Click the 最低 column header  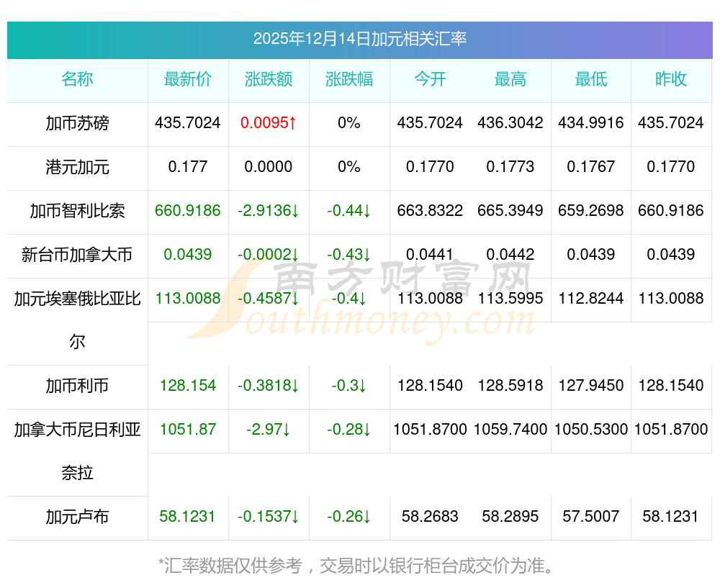point(591,80)
